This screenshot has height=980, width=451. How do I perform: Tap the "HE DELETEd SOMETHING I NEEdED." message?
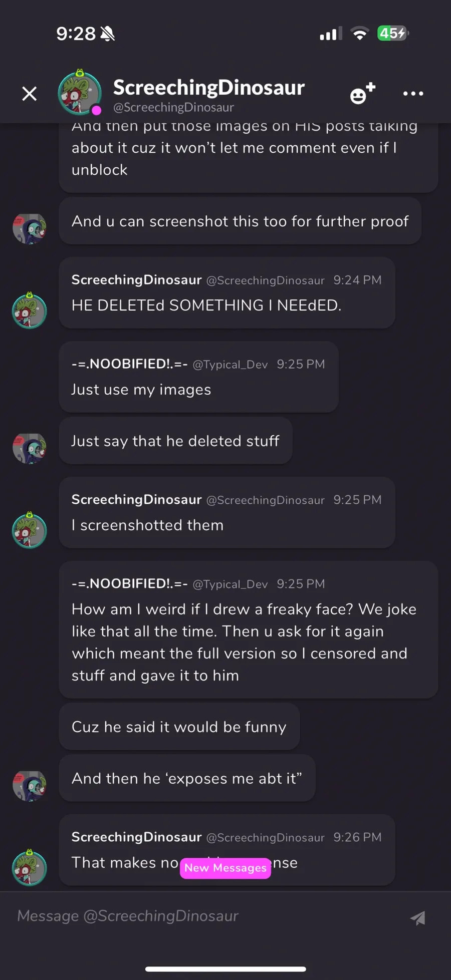pos(206,305)
